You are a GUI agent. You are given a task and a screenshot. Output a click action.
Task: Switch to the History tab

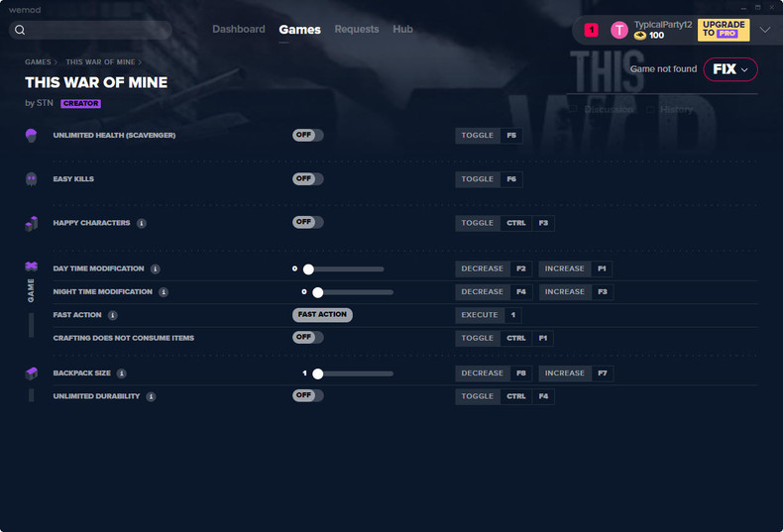point(676,109)
